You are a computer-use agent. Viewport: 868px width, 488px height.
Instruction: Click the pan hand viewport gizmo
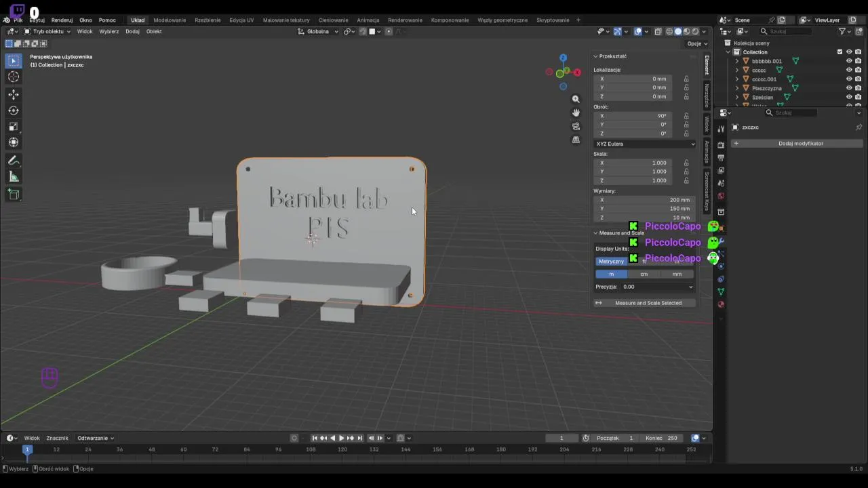(x=576, y=113)
